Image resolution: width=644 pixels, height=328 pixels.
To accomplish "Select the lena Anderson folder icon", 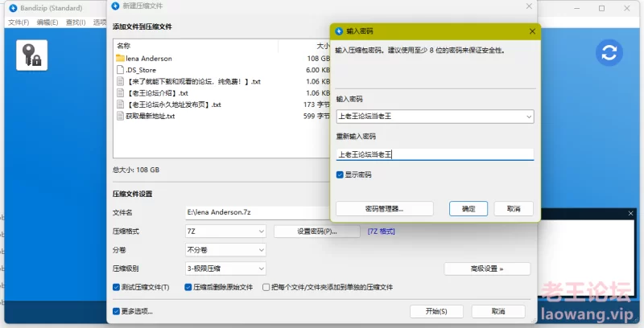I will pyautogui.click(x=120, y=58).
